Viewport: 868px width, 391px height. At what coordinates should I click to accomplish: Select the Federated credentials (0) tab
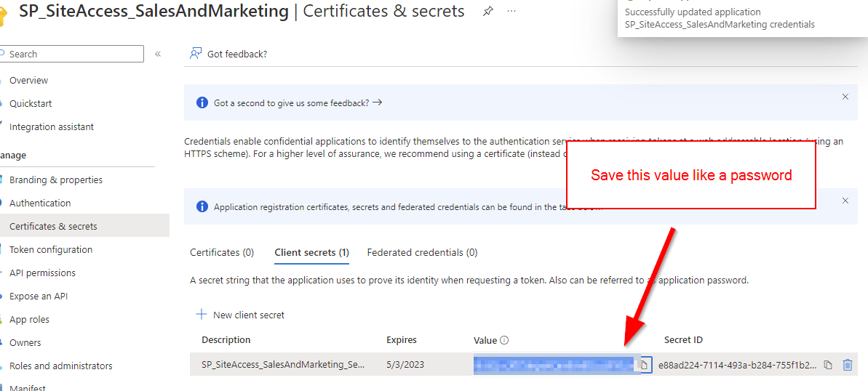click(422, 252)
